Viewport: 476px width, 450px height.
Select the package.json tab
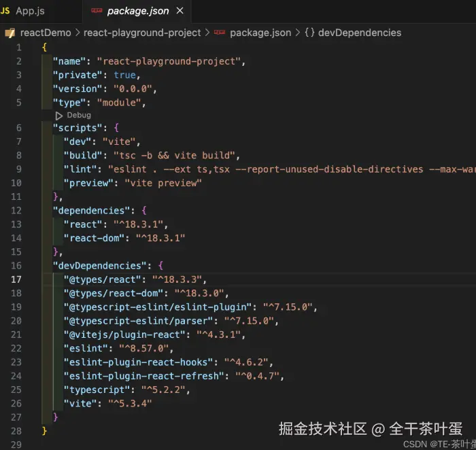pyautogui.click(x=137, y=11)
